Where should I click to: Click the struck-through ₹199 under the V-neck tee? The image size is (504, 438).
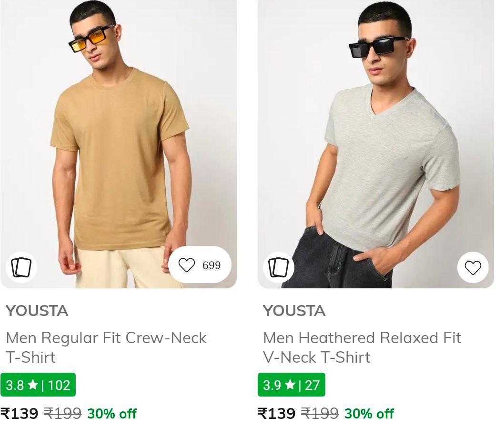pos(320,413)
